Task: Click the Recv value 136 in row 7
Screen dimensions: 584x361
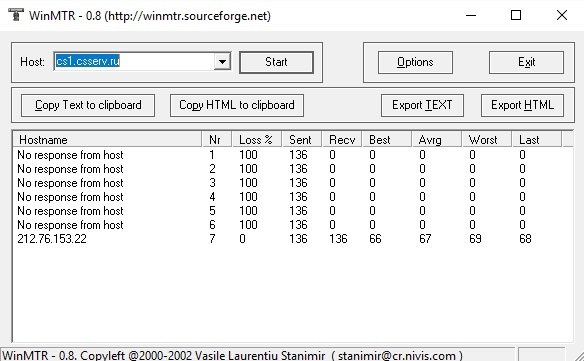Action: pyautogui.click(x=338, y=239)
